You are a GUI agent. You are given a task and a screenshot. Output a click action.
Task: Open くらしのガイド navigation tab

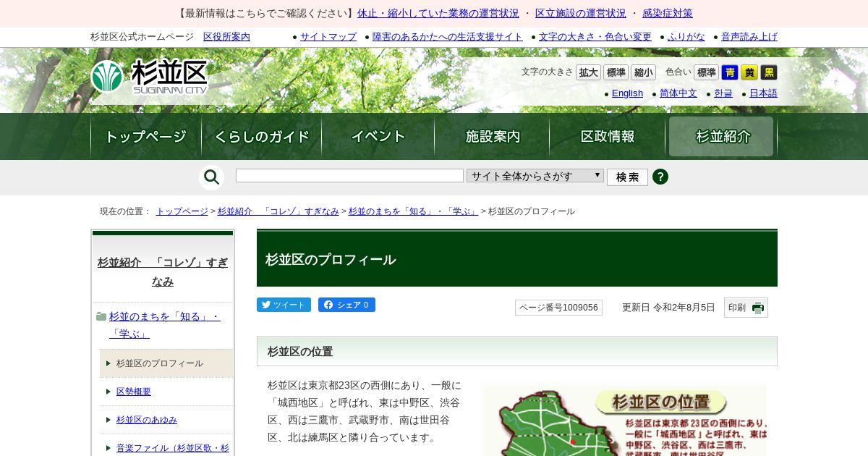pyautogui.click(x=262, y=137)
